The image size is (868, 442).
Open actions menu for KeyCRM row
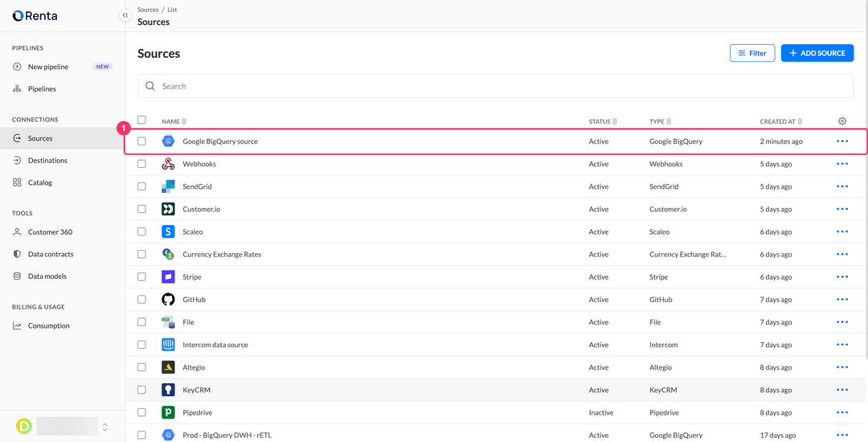coord(842,390)
